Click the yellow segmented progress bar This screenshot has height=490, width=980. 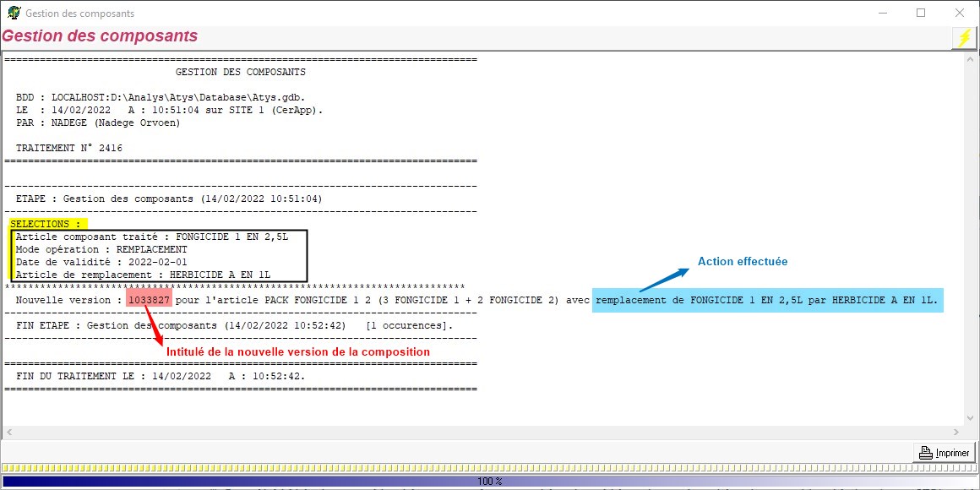coord(490,468)
